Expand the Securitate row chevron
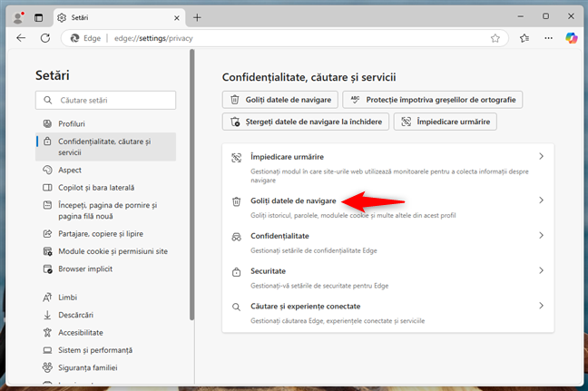The width and height of the screenshot is (588, 391). pyautogui.click(x=541, y=270)
